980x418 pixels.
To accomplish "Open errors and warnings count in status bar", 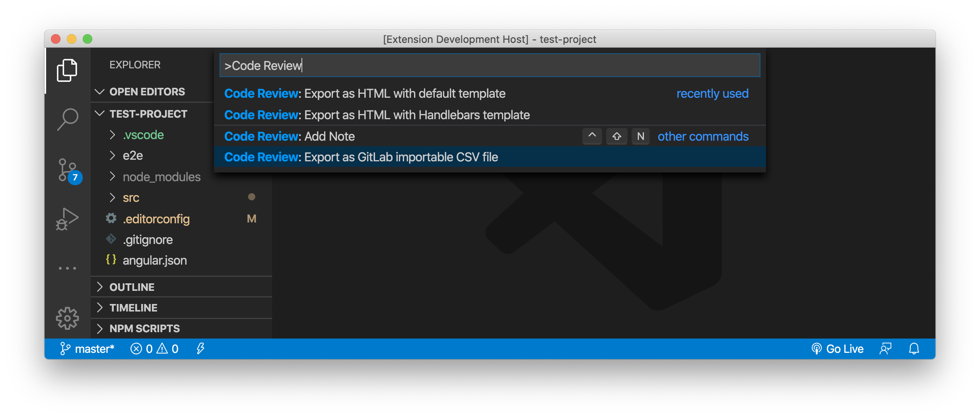I will 154,349.
